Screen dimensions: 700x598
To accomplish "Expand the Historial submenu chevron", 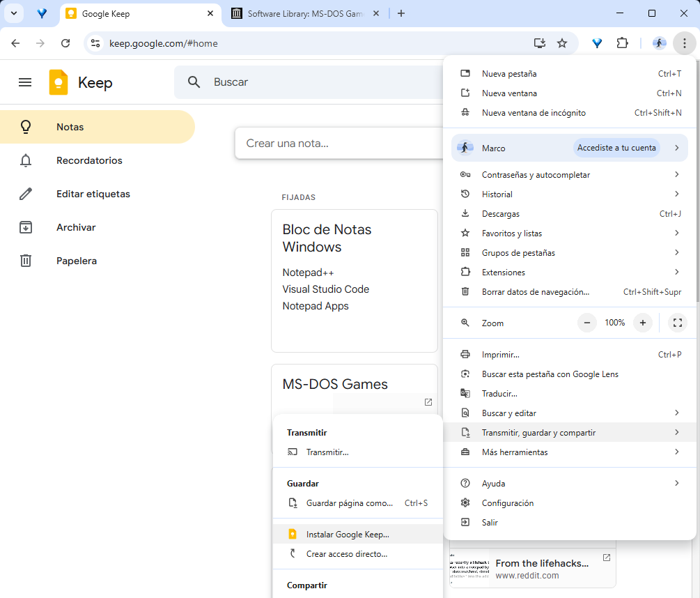I will [677, 194].
